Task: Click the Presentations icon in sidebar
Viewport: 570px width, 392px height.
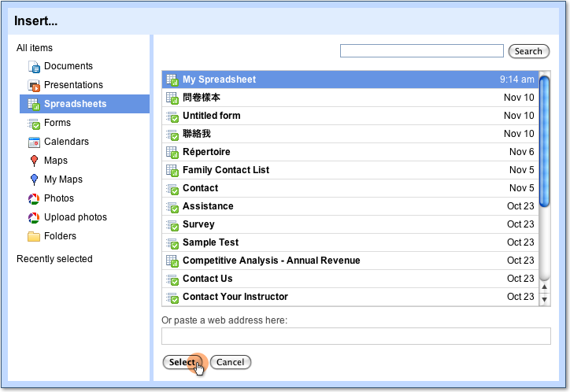Action: [x=34, y=85]
